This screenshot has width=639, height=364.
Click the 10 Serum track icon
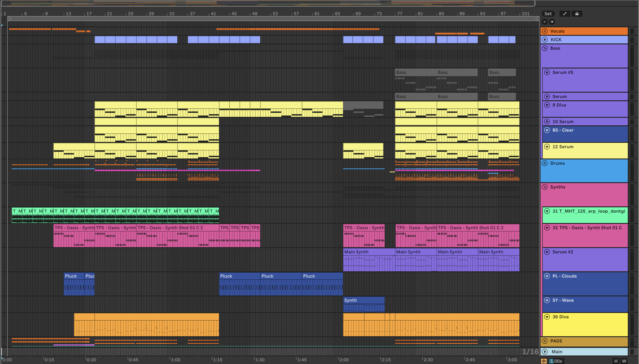click(x=547, y=122)
